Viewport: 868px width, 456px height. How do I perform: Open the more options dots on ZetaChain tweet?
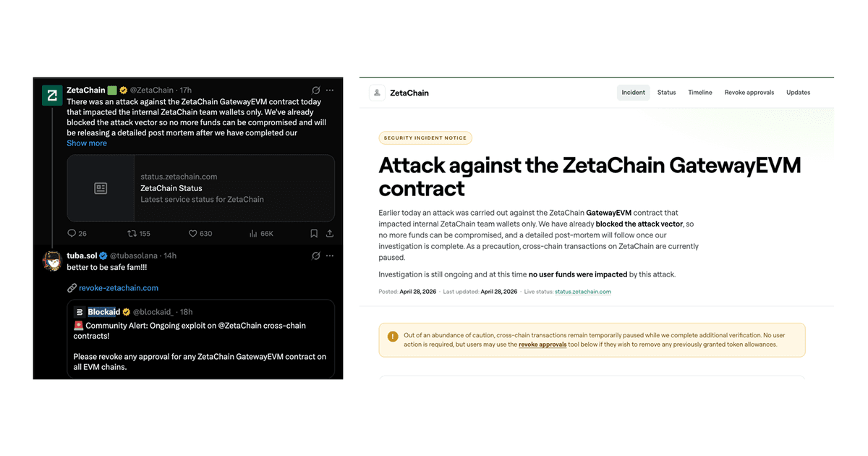[x=330, y=90]
